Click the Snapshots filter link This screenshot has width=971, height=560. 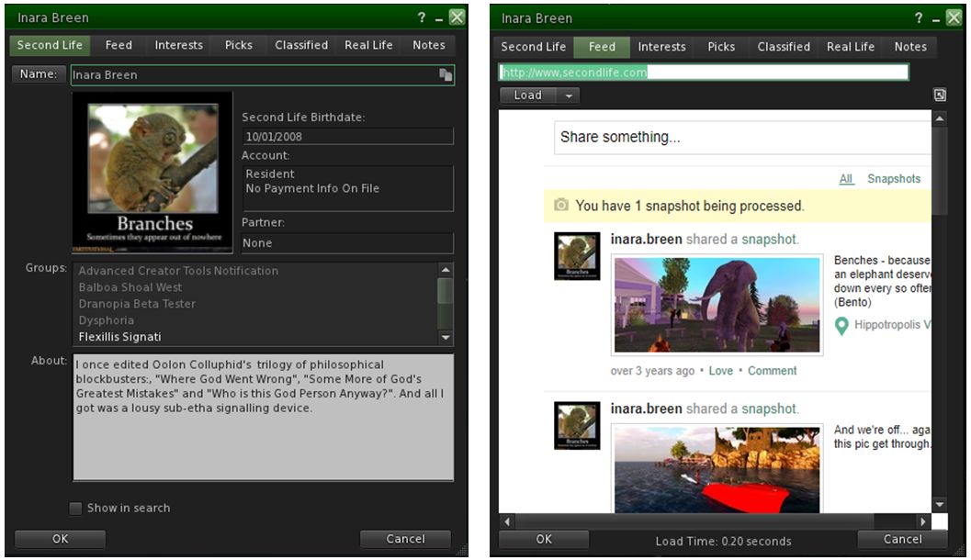[x=893, y=179]
